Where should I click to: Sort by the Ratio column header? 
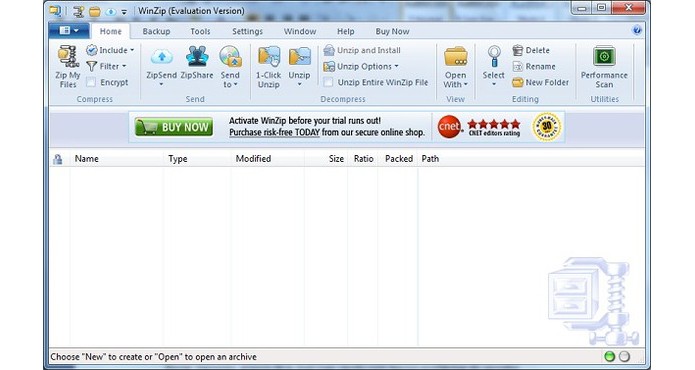363,159
